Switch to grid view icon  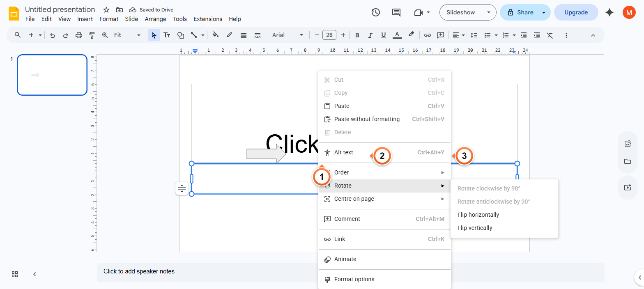coord(15,274)
